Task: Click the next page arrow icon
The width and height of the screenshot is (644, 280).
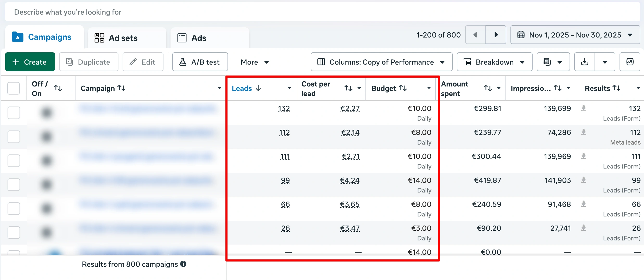Action: tap(496, 35)
